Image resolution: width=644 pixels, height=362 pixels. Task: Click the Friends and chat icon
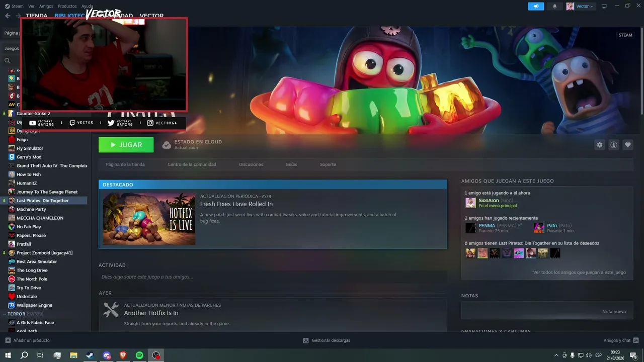click(x=636, y=340)
